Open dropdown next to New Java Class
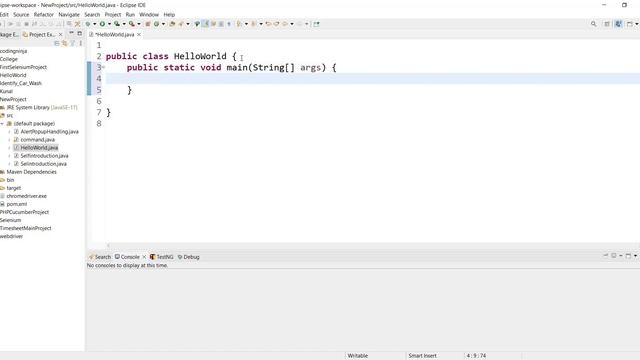This screenshot has width=640, height=360. (163, 24)
